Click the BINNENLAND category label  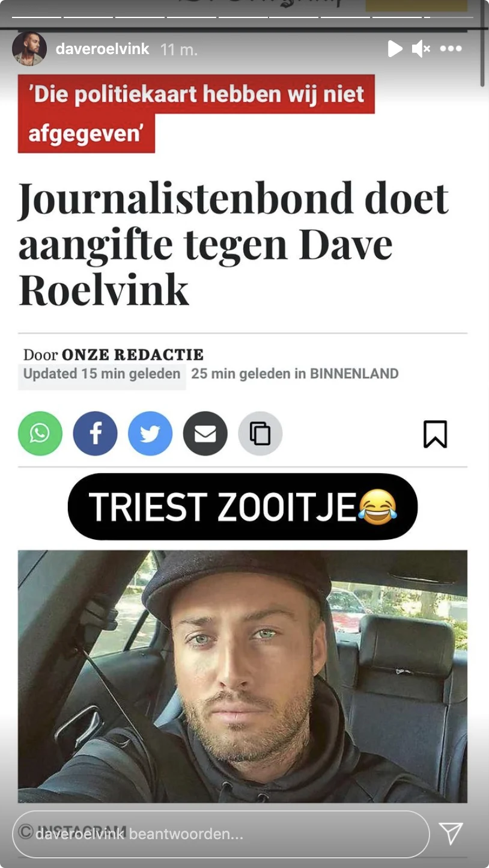tap(354, 374)
